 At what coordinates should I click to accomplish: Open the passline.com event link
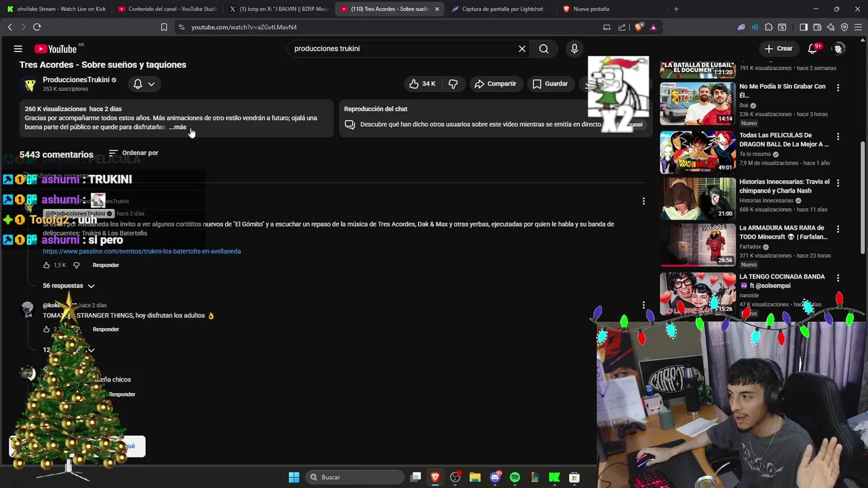(142, 251)
